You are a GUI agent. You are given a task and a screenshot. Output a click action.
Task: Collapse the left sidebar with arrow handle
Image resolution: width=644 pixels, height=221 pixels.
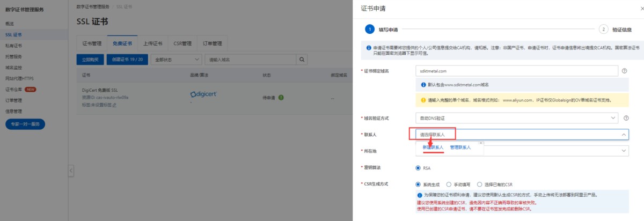tap(70, 170)
